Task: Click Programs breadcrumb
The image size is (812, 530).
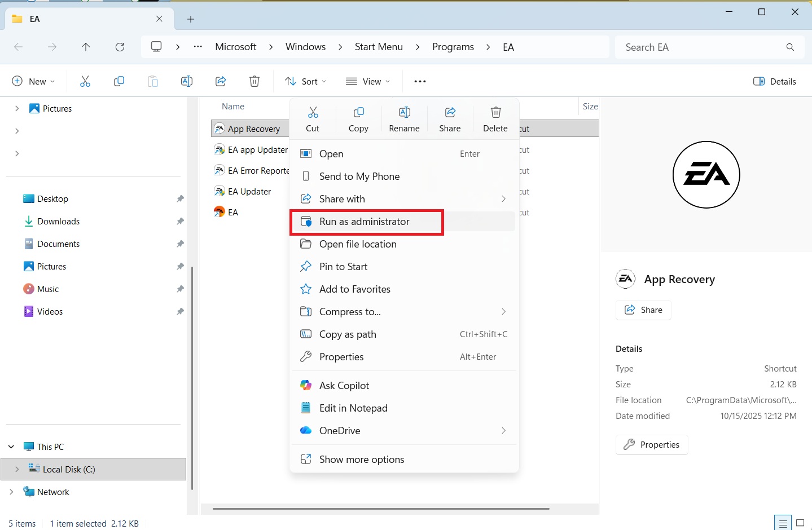Action: tap(453, 47)
